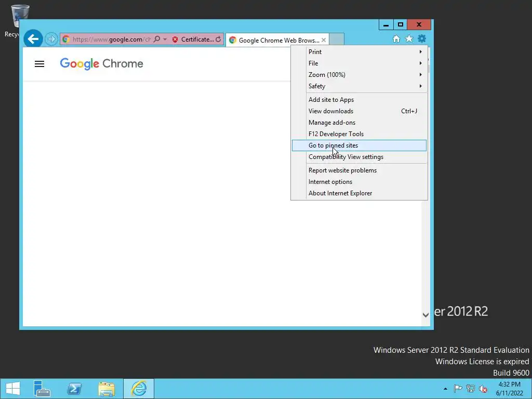Click the muted speaker tray icon
This screenshot has width=532, height=399.
tap(483, 389)
